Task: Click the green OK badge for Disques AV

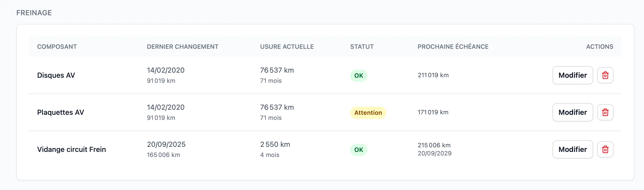Action: pyautogui.click(x=358, y=75)
